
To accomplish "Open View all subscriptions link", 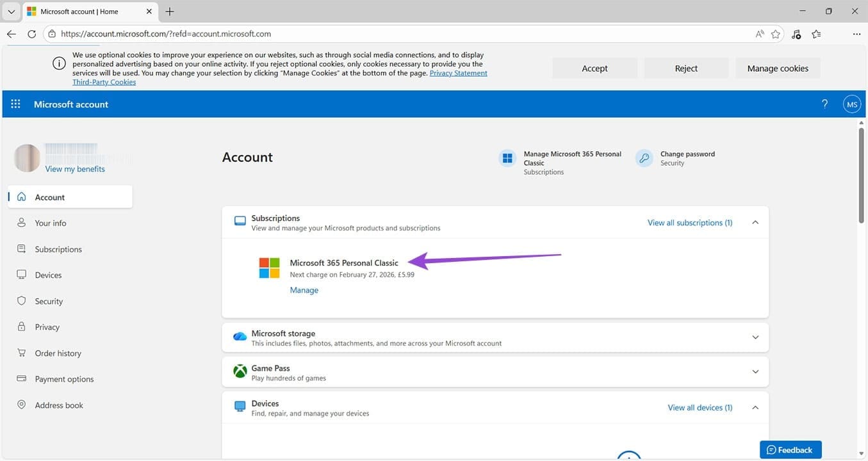I will (x=689, y=222).
